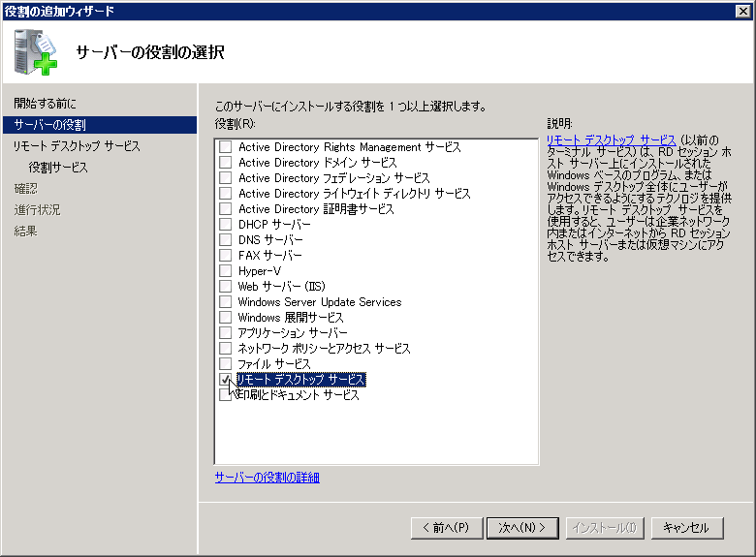This screenshot has width=756, height=557.
Task: Select the DNS サーバー row label
Action: pos(270,239)
